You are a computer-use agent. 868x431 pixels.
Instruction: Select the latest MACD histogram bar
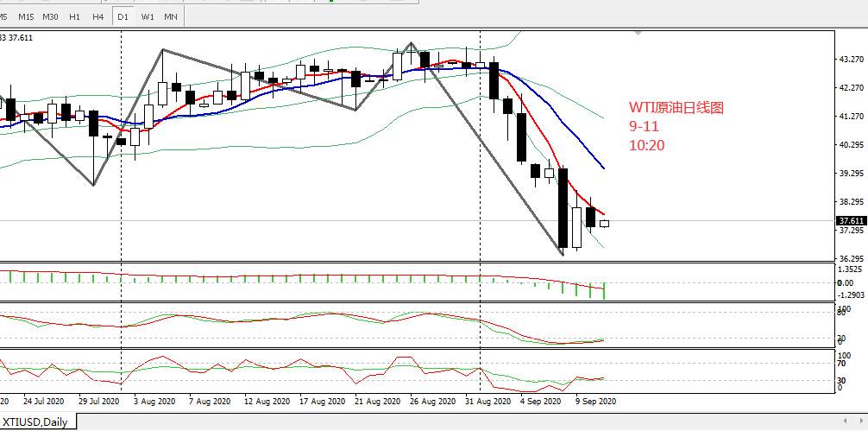point(603,290)
